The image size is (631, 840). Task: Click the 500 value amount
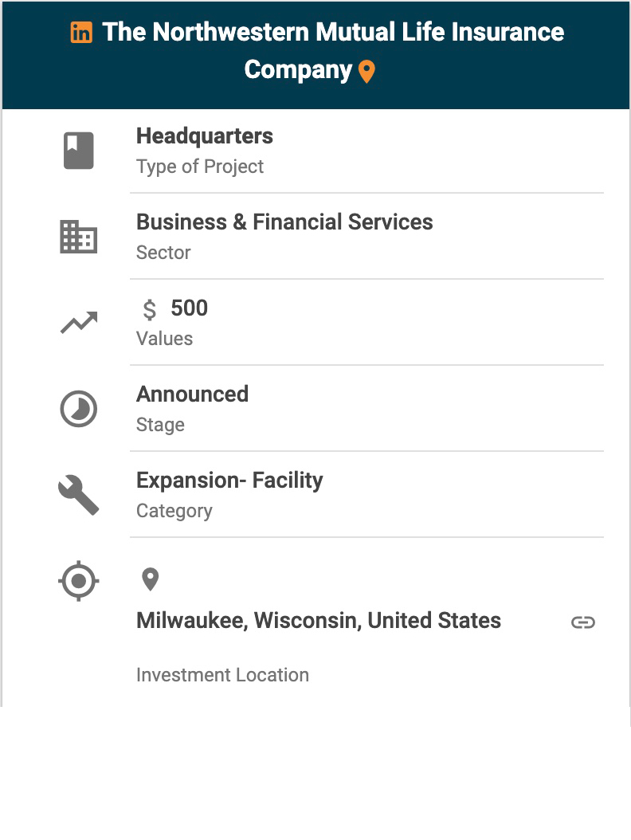[190, 308]
